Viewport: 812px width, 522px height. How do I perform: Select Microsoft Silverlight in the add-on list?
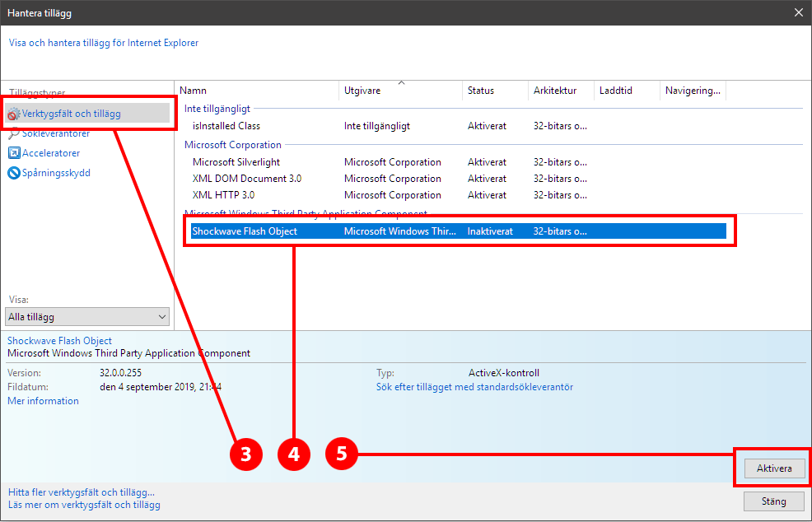tap(235, 162)
